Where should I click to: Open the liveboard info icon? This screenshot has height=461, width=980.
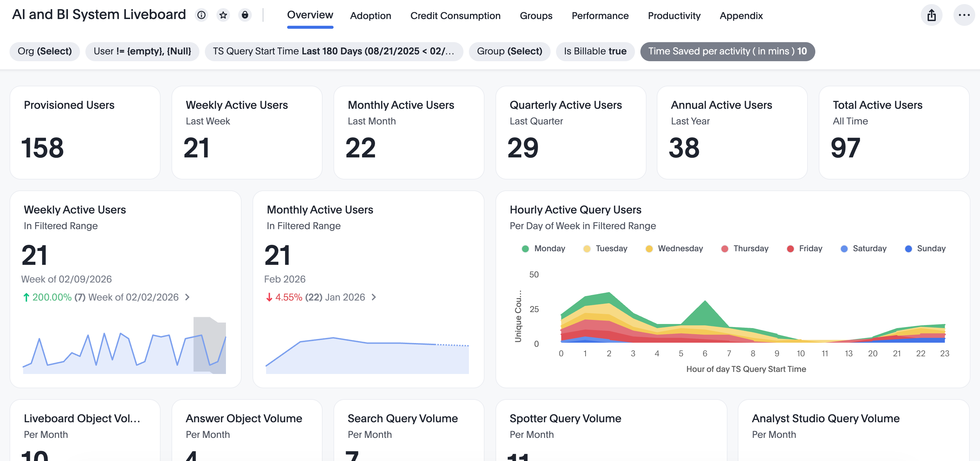[201, 15]
